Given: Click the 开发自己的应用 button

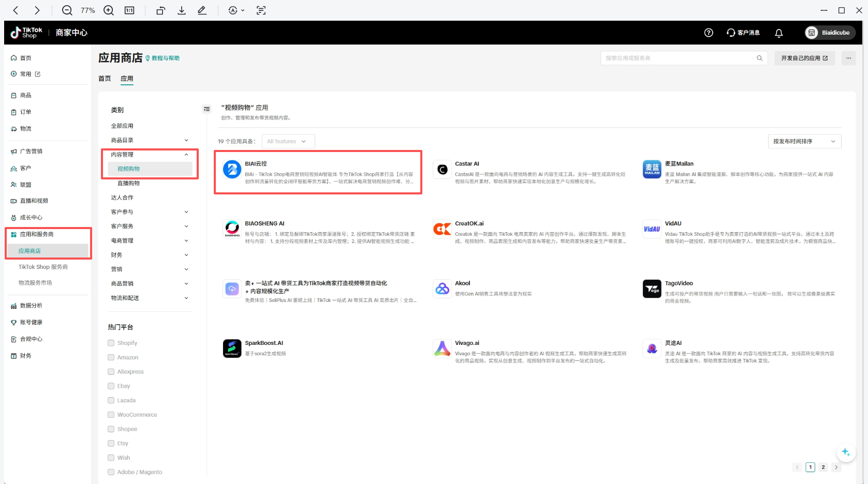Looking at the screenshot, I should point(804,58).
